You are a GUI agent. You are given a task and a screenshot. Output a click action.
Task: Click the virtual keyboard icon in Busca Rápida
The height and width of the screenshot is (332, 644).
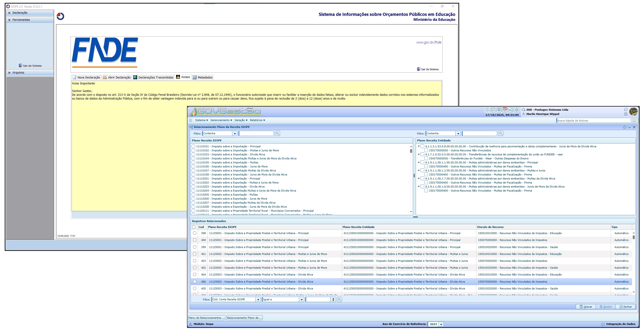tap(634, 121)
